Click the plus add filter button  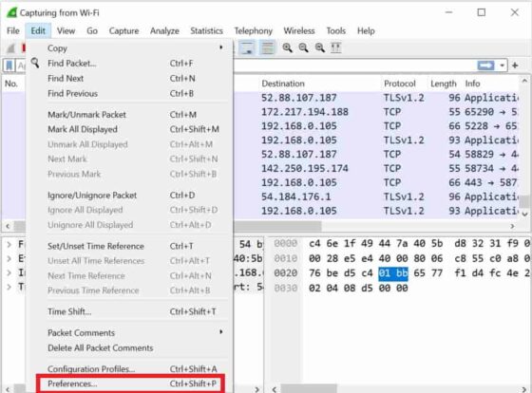click(x=515, y=65)
